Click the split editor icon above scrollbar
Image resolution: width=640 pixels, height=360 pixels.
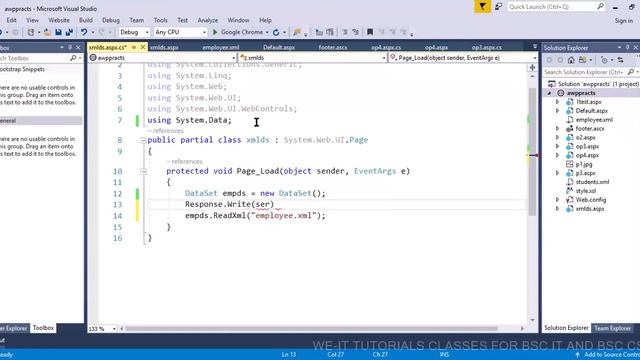click(532, 67)
